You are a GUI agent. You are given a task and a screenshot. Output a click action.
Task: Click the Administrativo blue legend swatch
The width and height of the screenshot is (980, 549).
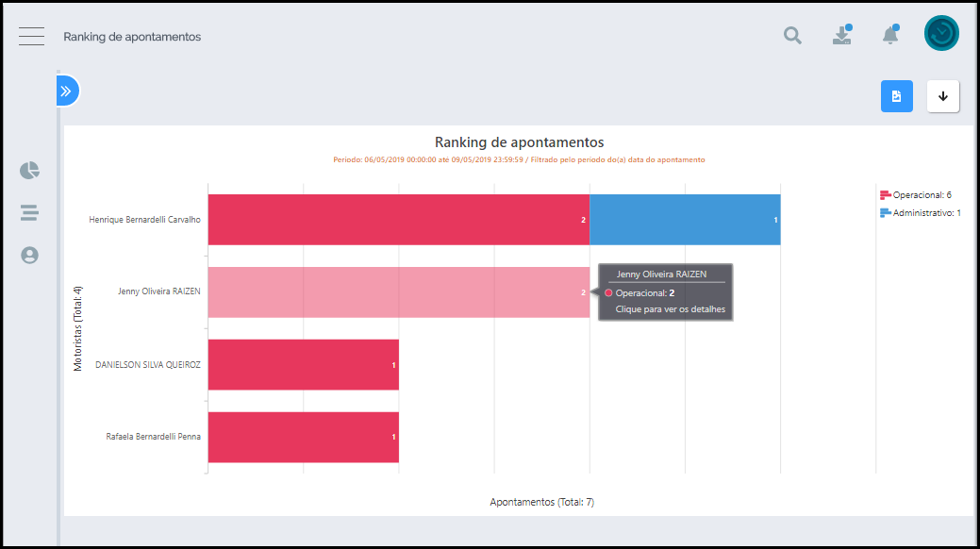click(x=885, y=213)
